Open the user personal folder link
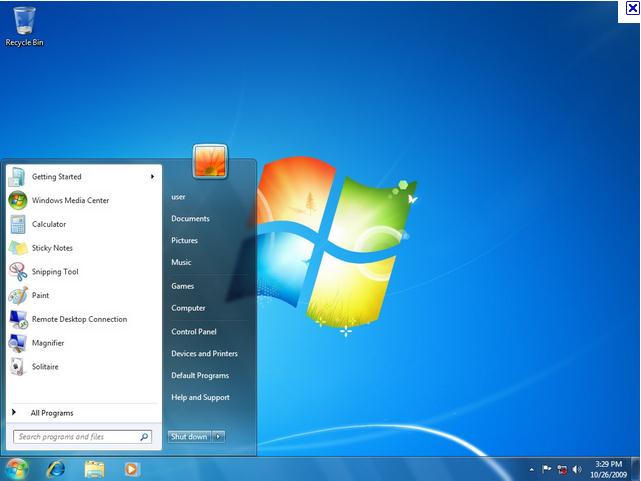Viewport: 641px width, 481px height. click(x=178, y=197)
